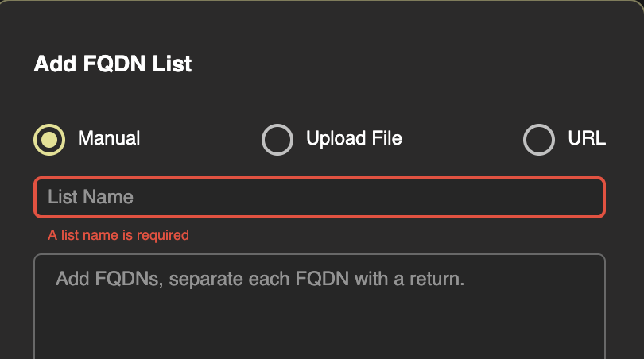Click the empty circle beside URL

pos(539,140)
